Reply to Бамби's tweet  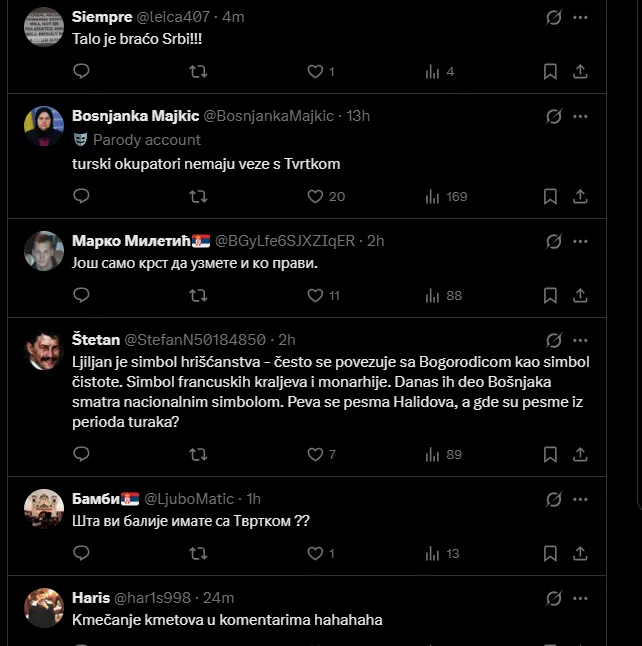tap(81, 553)
